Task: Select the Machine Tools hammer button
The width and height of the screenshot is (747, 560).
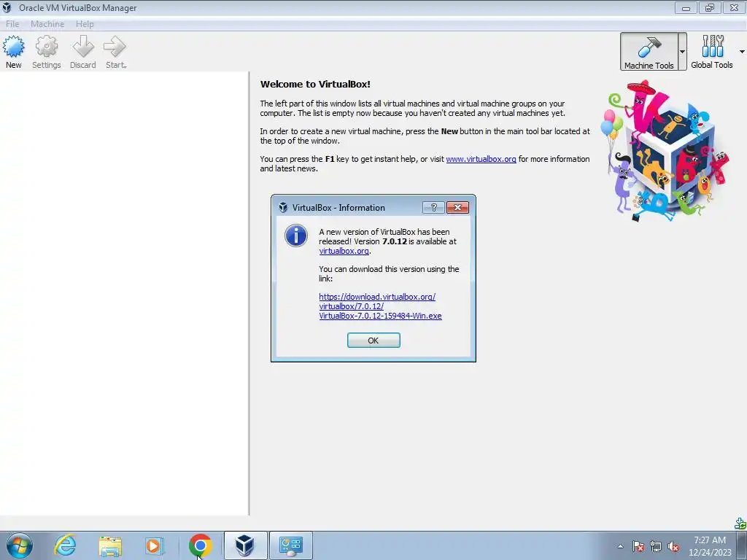Action: [x=649, y=52]
